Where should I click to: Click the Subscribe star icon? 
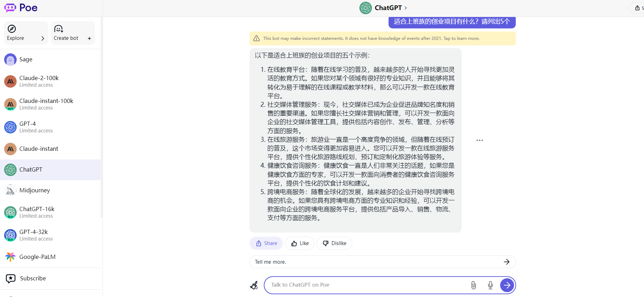point(11,279)
